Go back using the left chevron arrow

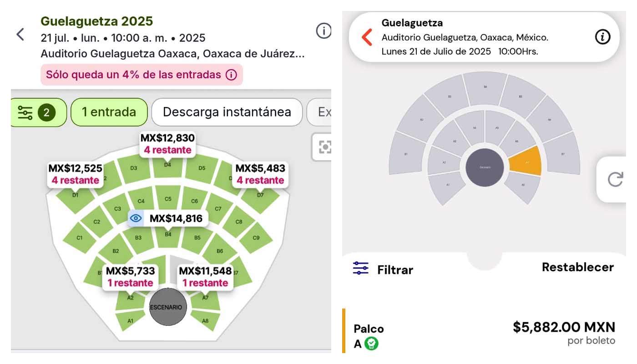pos(20,34)
